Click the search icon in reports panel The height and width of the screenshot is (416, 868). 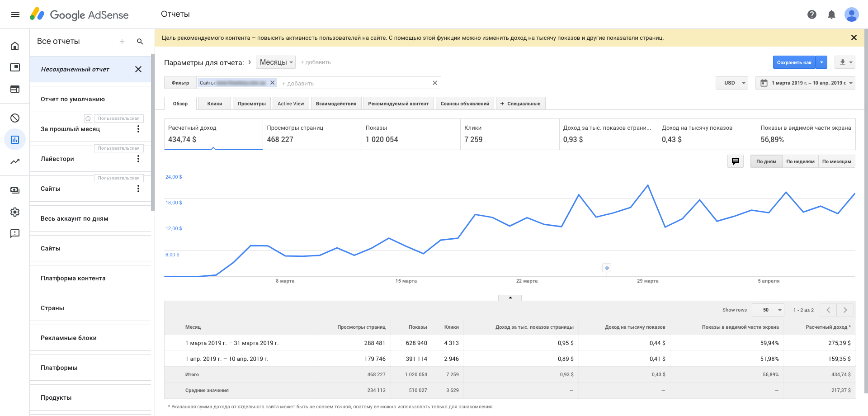coord(140,42)
